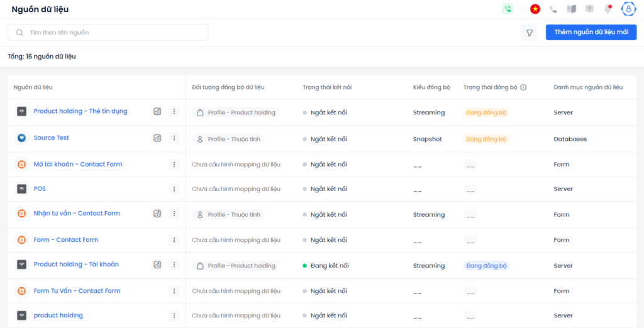
Task: Open more options for Form - Contact Form
Action: pyautogui.click(x=174, y=240)
